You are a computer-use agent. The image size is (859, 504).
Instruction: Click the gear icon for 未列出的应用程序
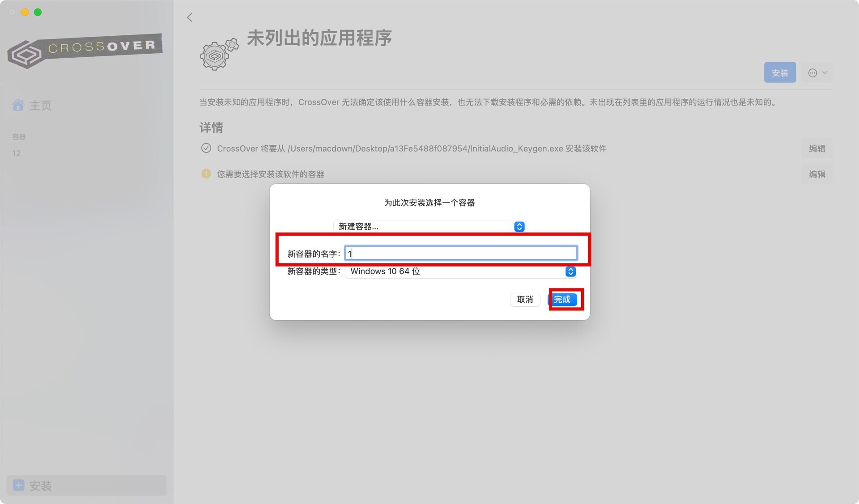pyautogui.click(x=219, y=54)
